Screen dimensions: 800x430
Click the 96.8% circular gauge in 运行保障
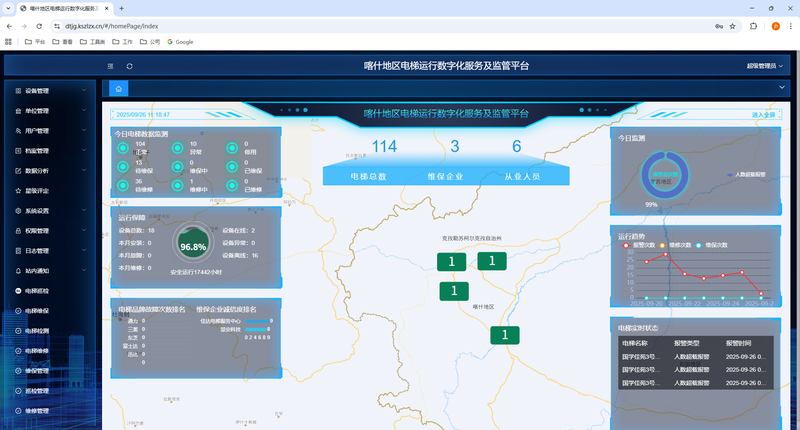(193, 246)
